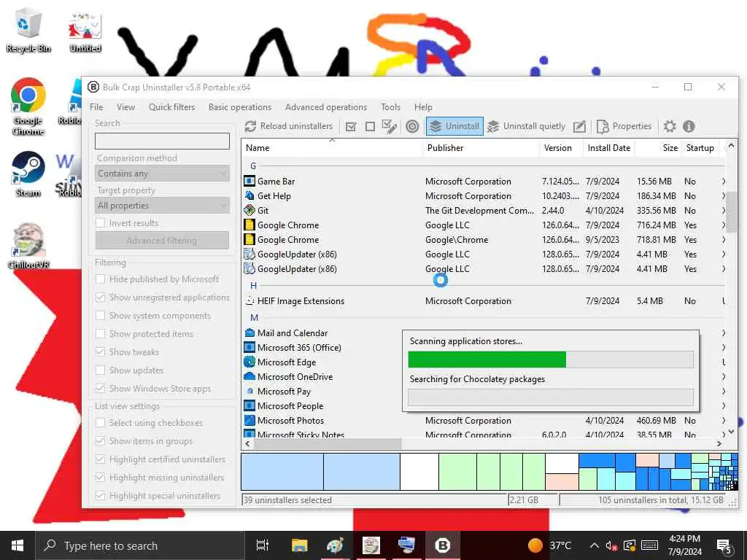Enable Select using checkboxes option

101,422
